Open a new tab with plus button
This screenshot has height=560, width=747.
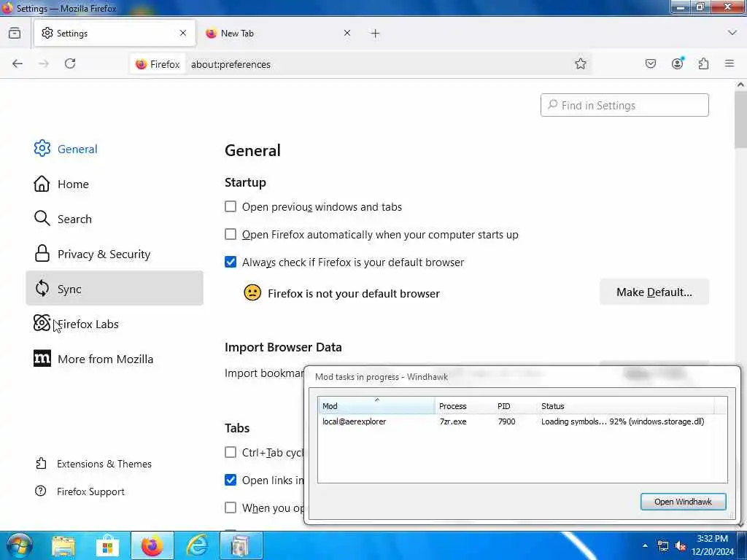click(x=375, y=34)
